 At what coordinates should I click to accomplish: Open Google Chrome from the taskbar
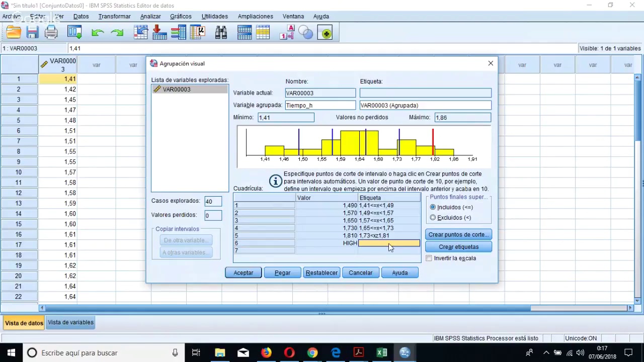[x=312, y=353]
